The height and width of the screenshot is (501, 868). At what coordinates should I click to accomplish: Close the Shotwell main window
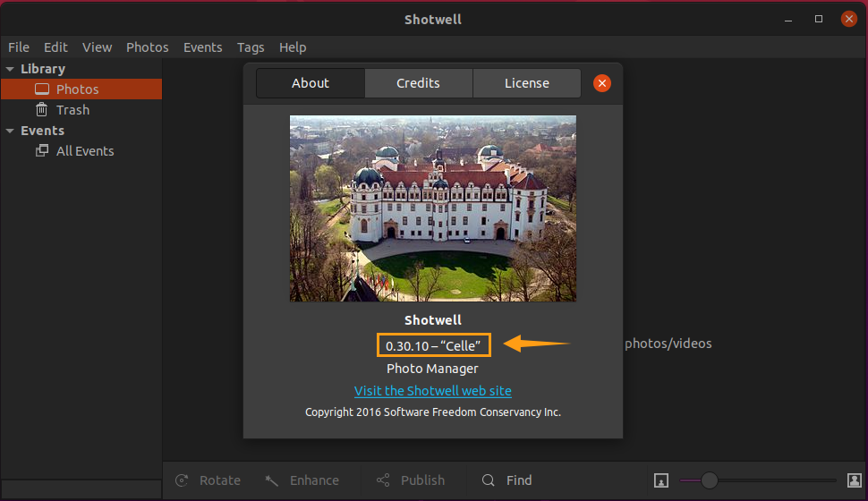pyautogui.click(x=848, y=20)
